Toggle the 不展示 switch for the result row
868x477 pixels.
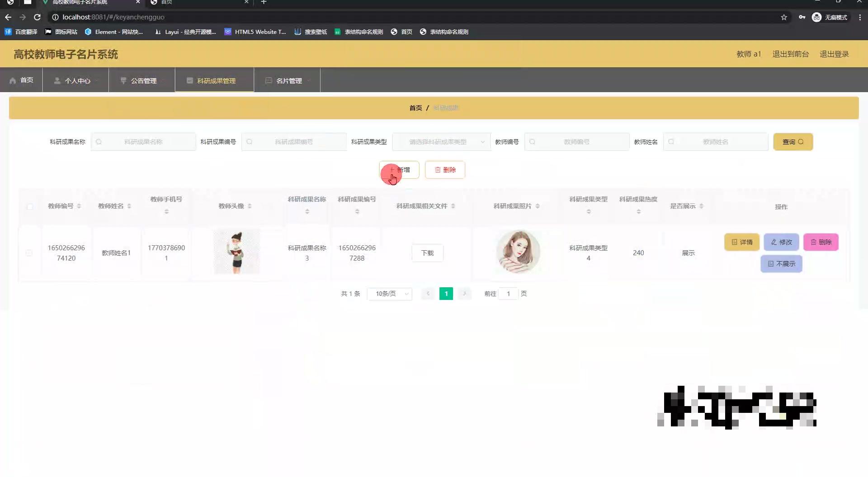(x=781, y=263)
